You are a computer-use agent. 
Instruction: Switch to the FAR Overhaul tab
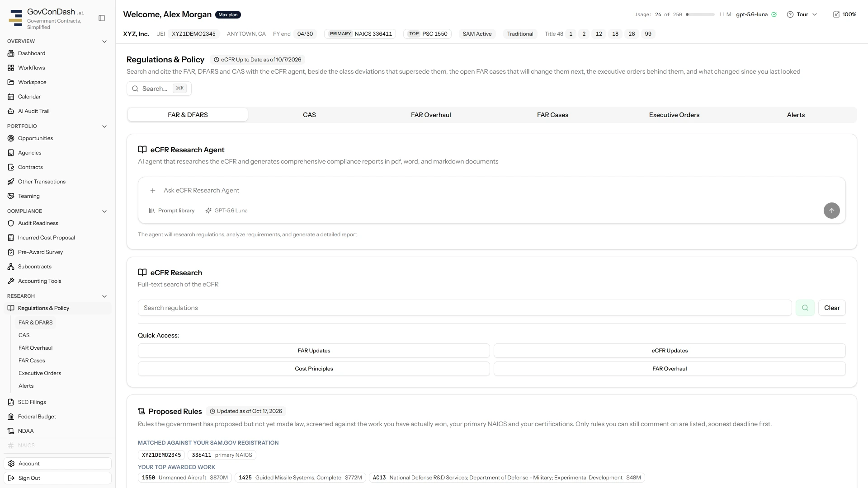pyautogui.click(x=431, y=115)
